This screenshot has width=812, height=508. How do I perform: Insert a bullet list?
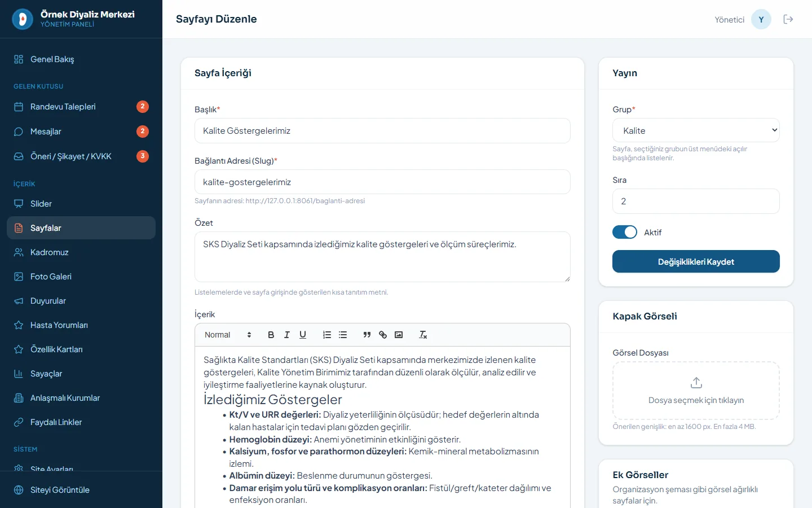click(x=343, y=335)
